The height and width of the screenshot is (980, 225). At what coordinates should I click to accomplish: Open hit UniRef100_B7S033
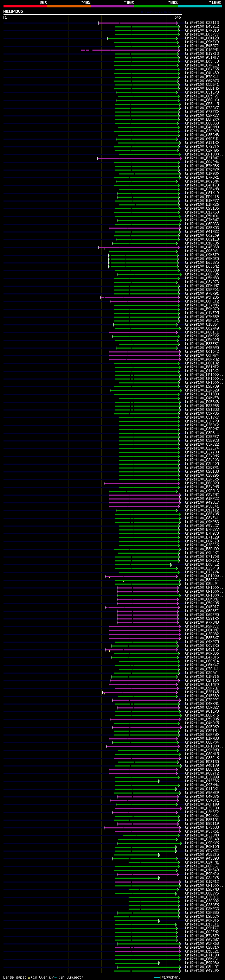tap(202, 827)
